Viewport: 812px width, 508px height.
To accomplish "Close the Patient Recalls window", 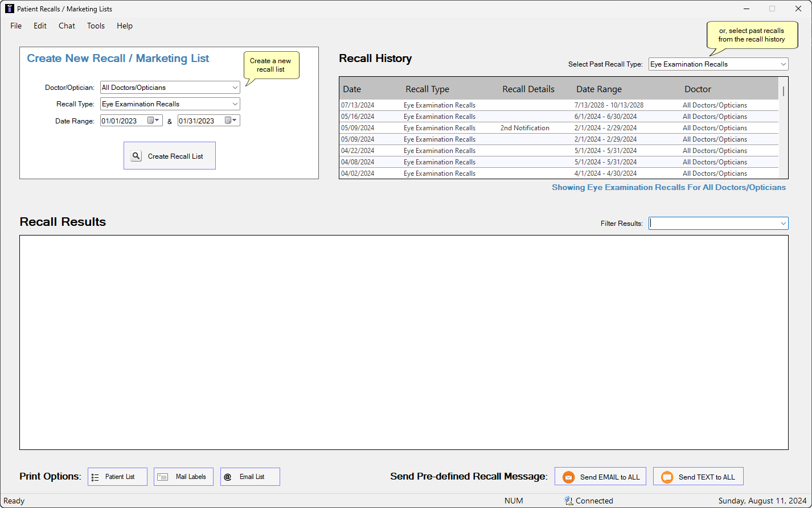I will 798,9.
